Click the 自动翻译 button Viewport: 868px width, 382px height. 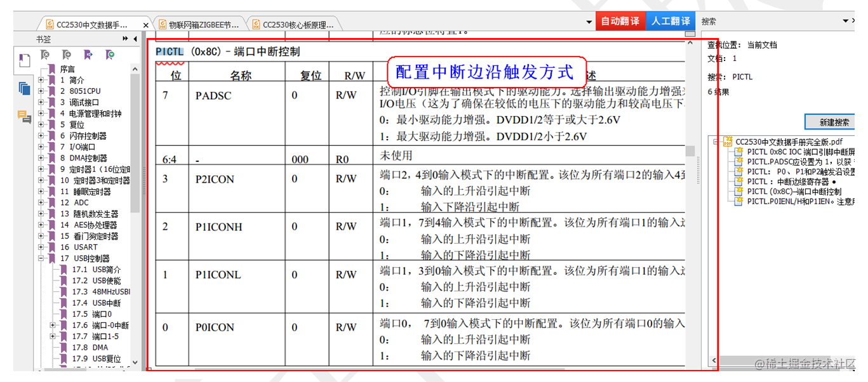(x=620, y=21)
